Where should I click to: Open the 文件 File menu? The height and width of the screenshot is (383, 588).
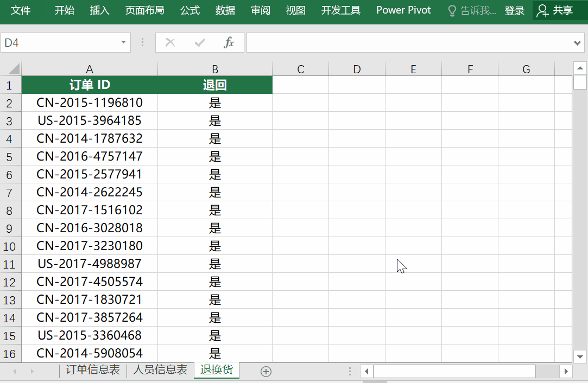[21, 10]
